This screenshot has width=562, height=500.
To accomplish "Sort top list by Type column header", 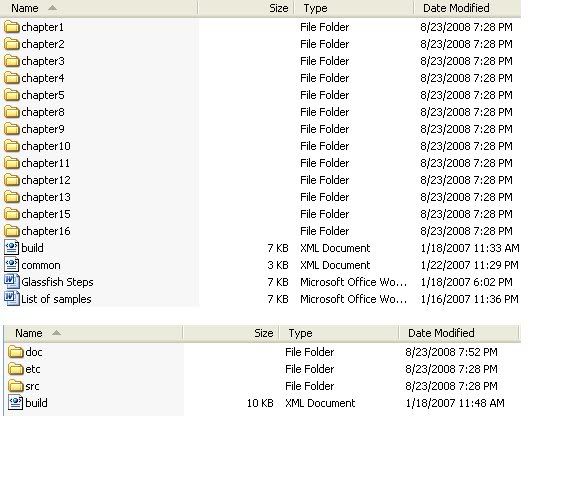I will coord(354,8).
